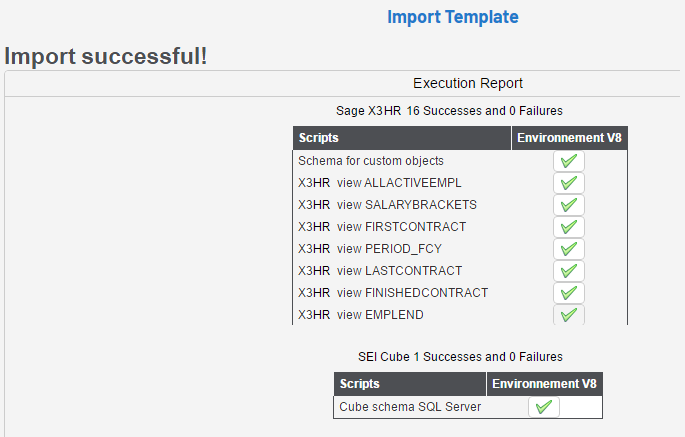Click the success checkmark for view ALLACTIVEEMPL

(569, 183)
